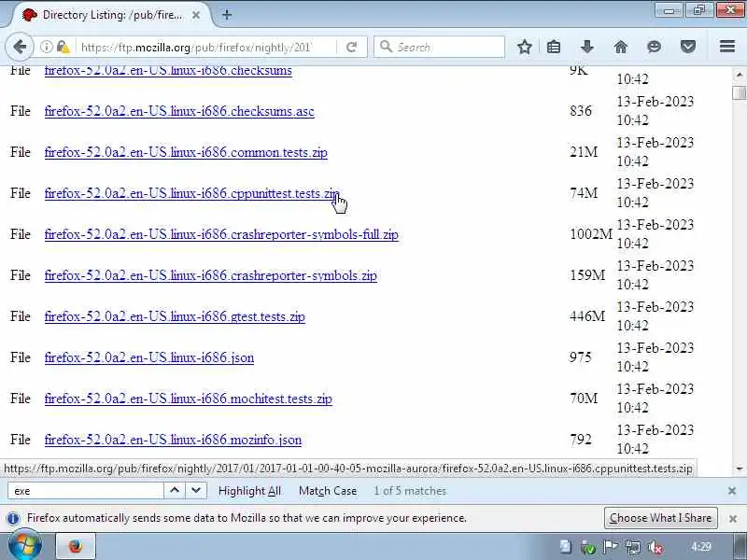Click the page scrollbar up arrow
The width and height of the screenshot is (747, 560).
point(740,75)
